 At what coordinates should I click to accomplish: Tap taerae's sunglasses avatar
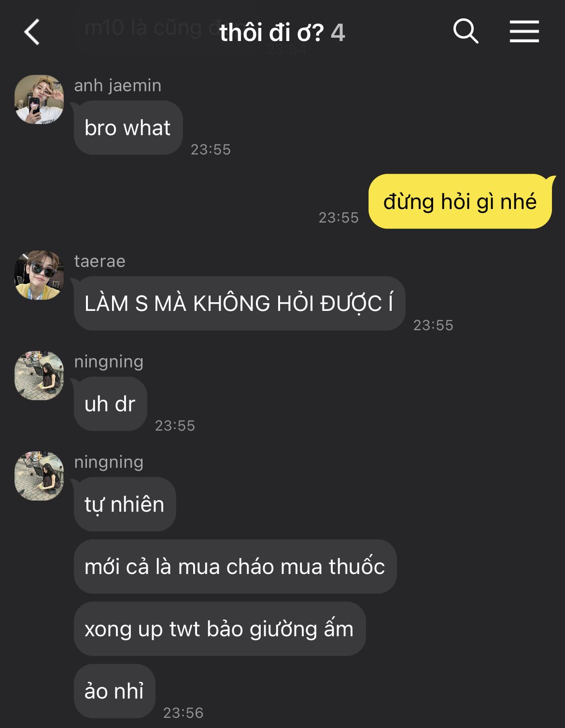(x=39, y=275)
